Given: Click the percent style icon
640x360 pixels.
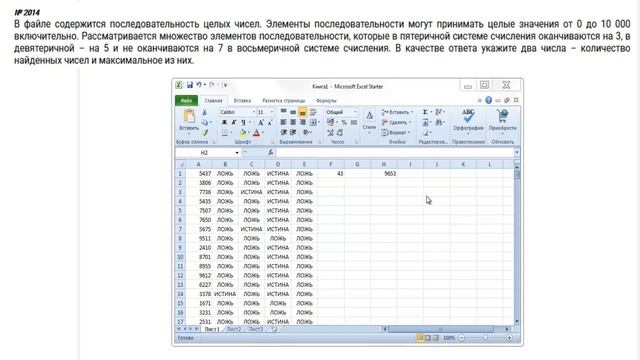Looking at the screenshot, I should (344, 122).
